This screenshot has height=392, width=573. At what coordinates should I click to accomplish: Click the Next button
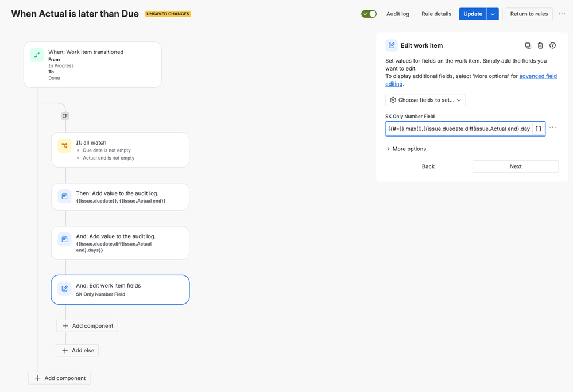point(515,166)
